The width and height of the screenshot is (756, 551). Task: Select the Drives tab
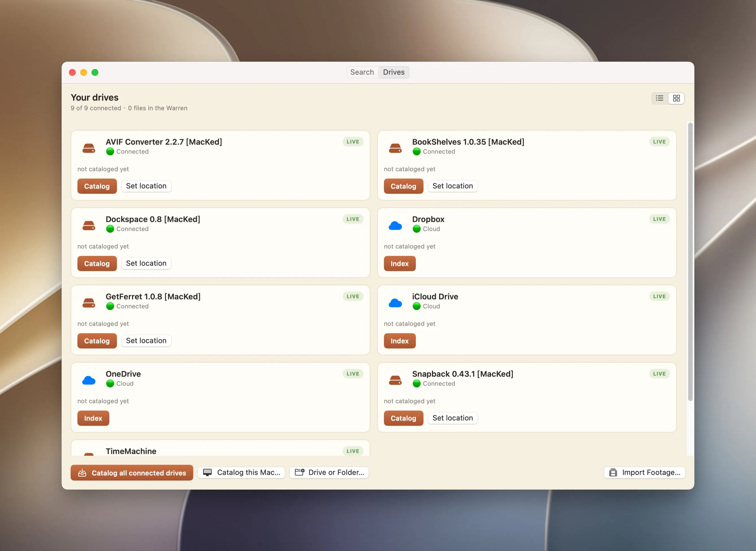(394, 72)
